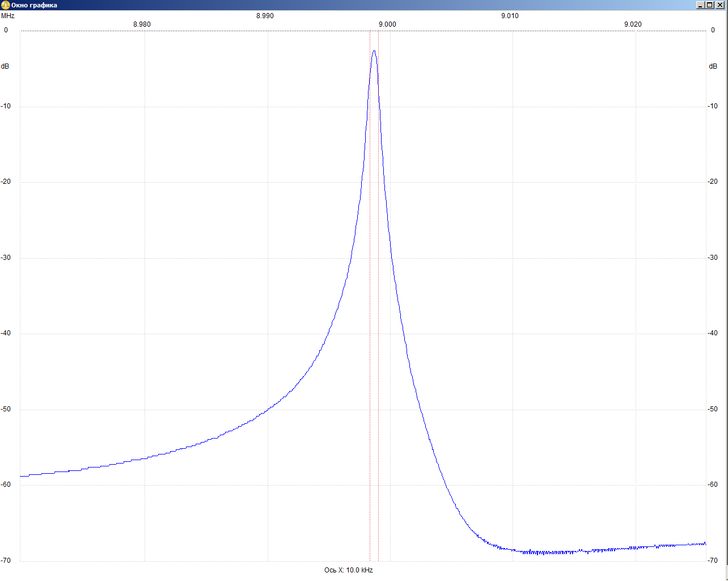The height and width of the screenshot is (581, 728).
Task: Click the left -50 dB scale label
Action: pyautogui.click(x=6, y=409)
